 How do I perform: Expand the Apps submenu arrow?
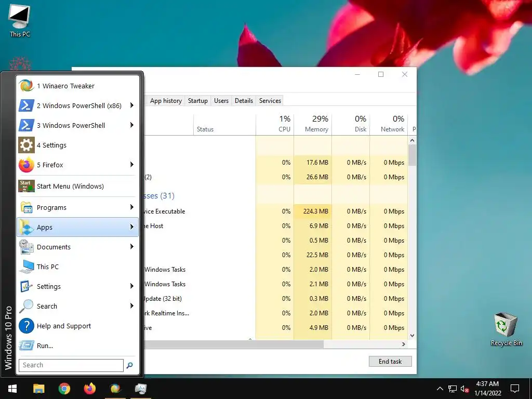coord(132,227)
